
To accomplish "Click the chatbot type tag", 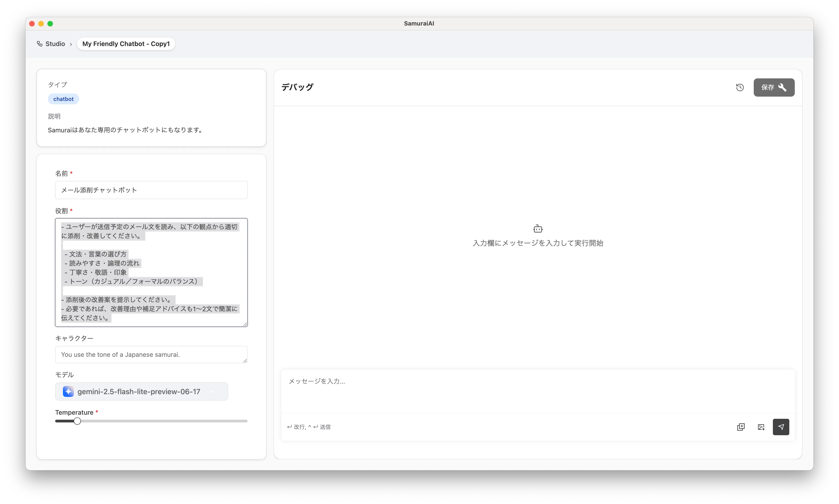I will pos(63,99).
